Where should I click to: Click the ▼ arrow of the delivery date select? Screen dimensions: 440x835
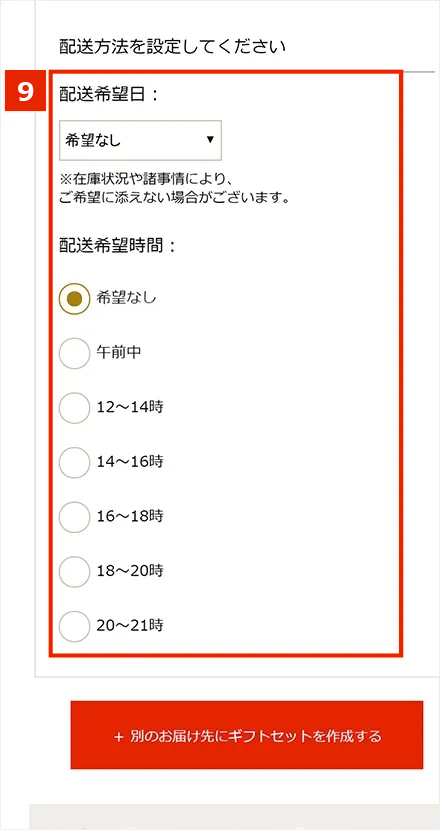click(210, 140)
